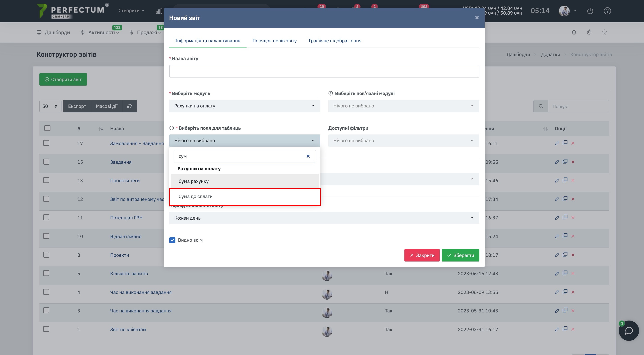644x355 pixels.
Task: Open the live chat bubble
Action: pyautogui.click(x=629, y=331)
